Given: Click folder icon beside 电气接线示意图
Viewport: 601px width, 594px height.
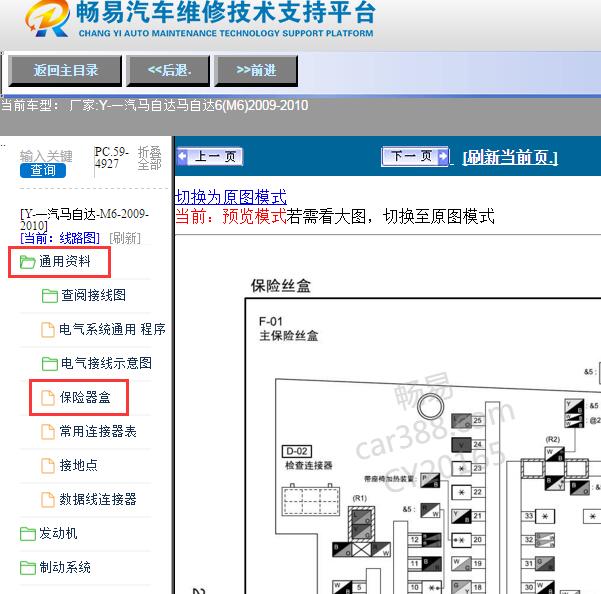Looking at the screenshot, I should coord(50,363).
